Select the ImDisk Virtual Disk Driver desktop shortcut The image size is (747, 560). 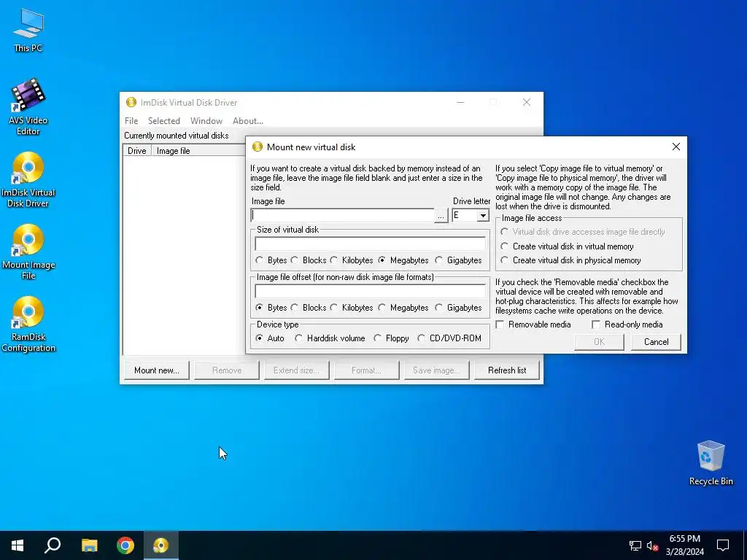coord(28,179)
